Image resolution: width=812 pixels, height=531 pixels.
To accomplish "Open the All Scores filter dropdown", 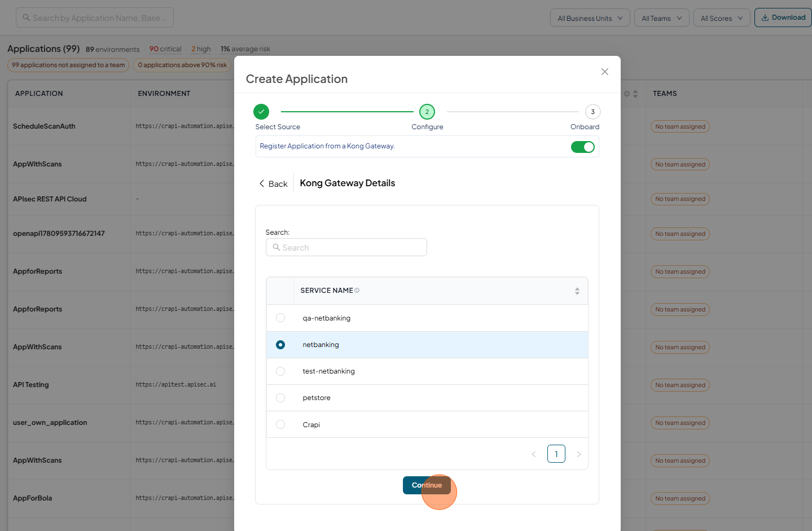I will [x=722, y=18].
